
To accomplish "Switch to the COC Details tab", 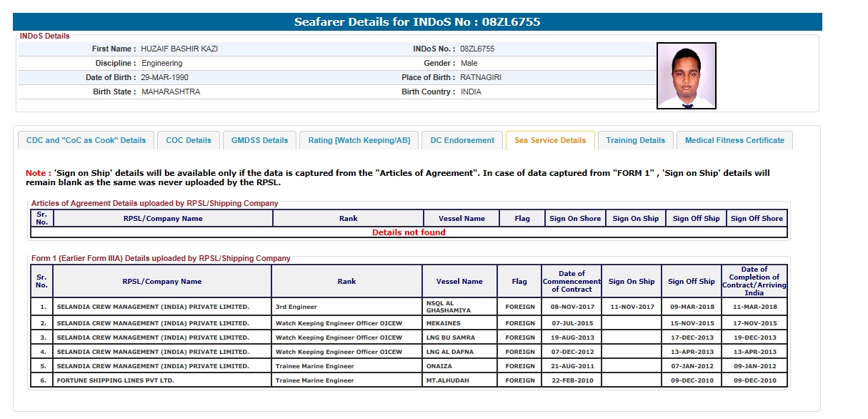I will point(189,140).
